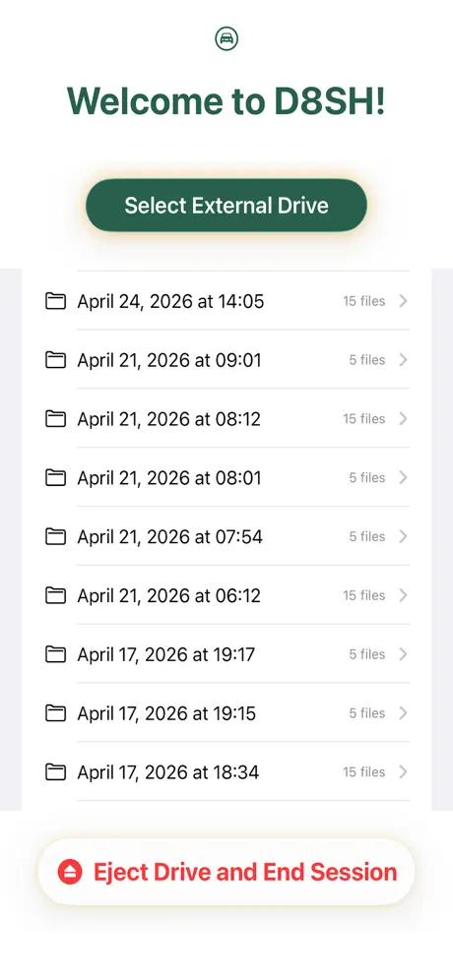Screen dimensions: 453x980
Task: Click folder icon for April 17, 2026 at 18:34
Action: pos(56,772)
